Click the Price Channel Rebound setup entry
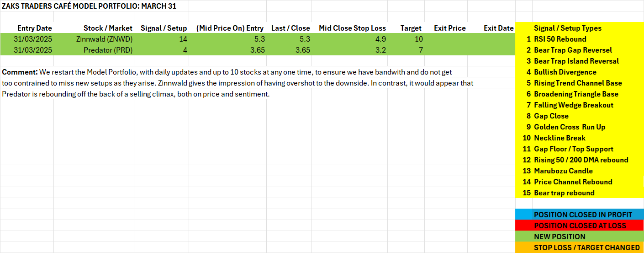 [573, 182]
